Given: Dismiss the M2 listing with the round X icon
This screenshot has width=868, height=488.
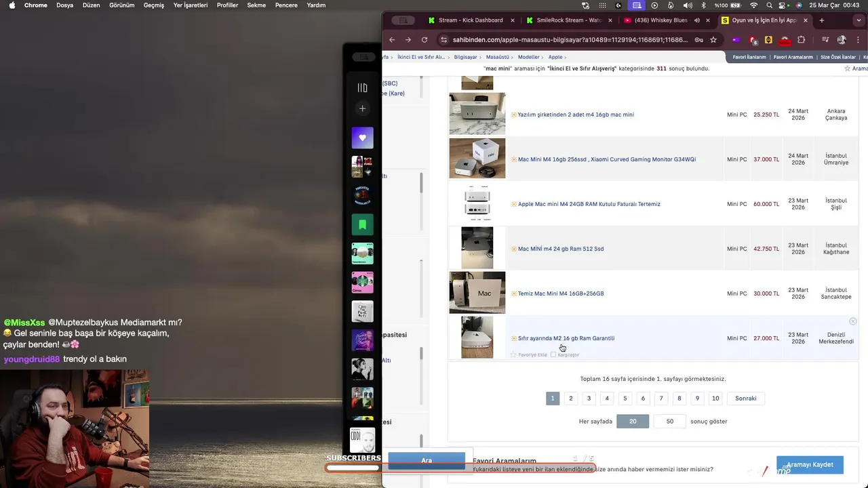Looking at the screenshot, I should [x=853, y=321].
